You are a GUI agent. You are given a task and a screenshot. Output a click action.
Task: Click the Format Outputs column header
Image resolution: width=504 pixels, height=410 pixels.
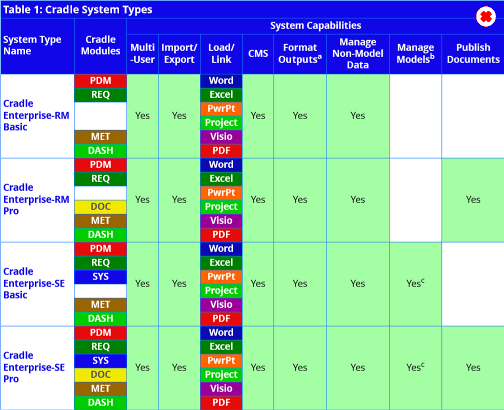pos(300,53)
